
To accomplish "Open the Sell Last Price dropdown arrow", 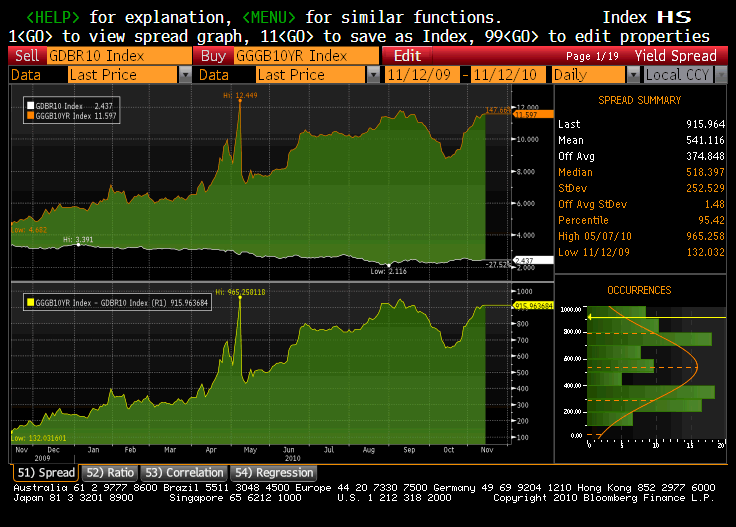I will coord(185,75).
